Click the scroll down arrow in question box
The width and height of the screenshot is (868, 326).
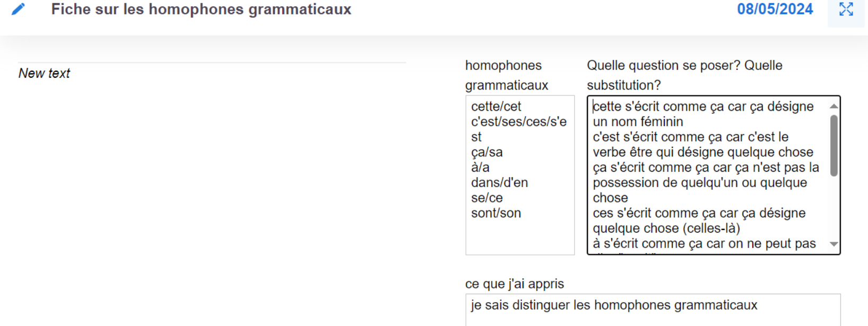(x=834, y=244)
